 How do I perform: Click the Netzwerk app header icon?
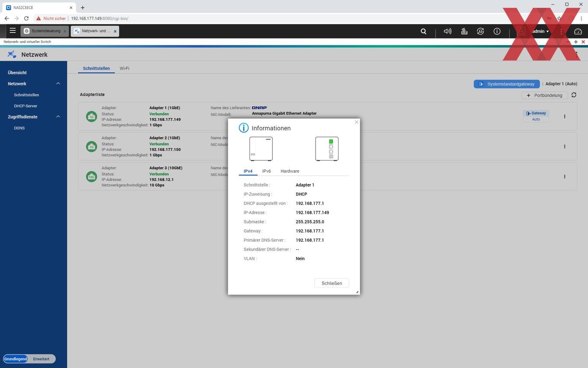[x=12, y=55]
